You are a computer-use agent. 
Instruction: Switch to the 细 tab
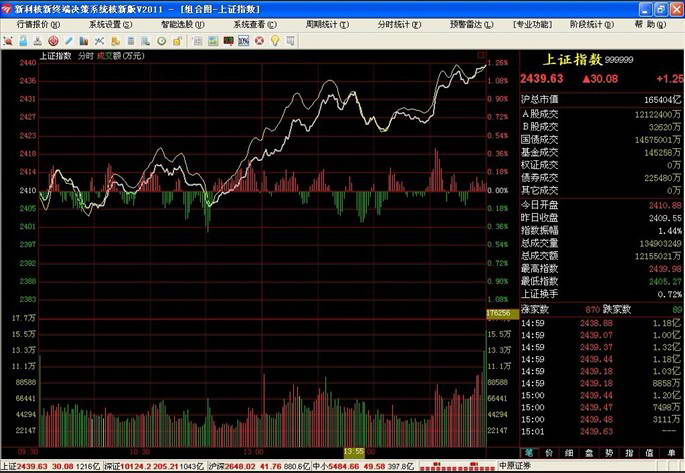(x=569, y=453)
